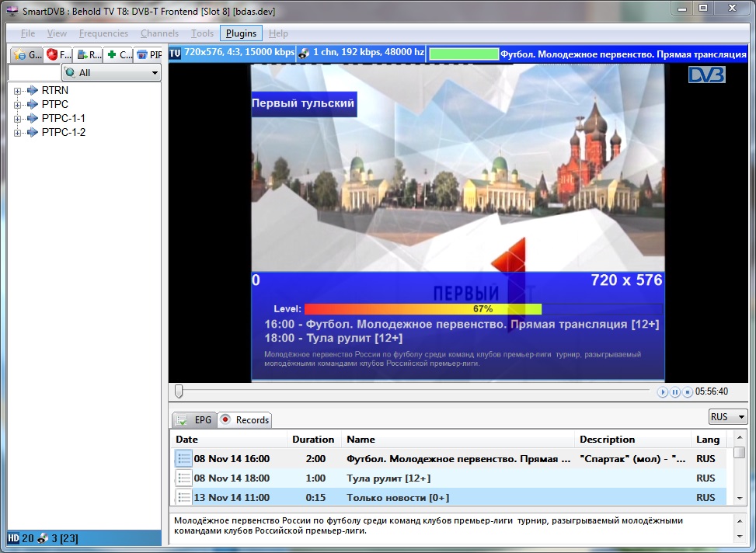Viewport: 756px width, 553px height.
Task: Open the All filter dropdown
Action: click(111, 72)
